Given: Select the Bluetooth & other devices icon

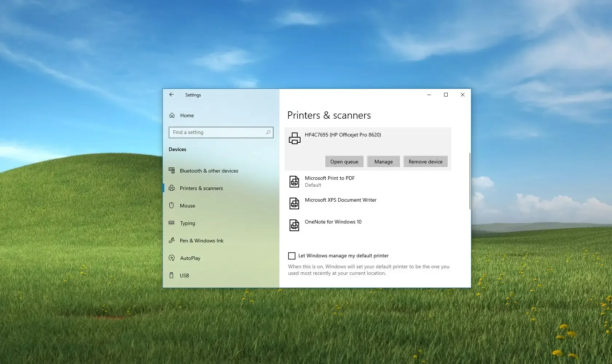Looking at the screenshot, I should tap(172, 170).
